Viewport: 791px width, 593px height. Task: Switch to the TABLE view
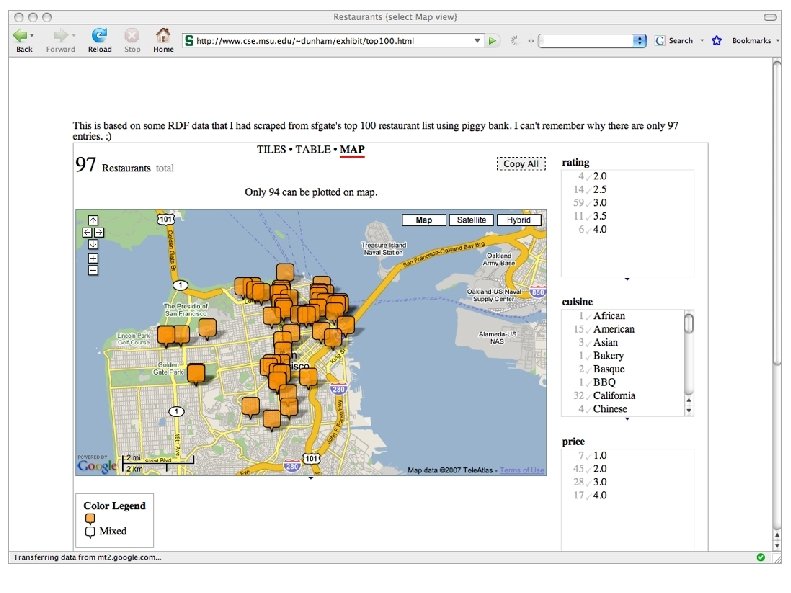click(314, 150)
